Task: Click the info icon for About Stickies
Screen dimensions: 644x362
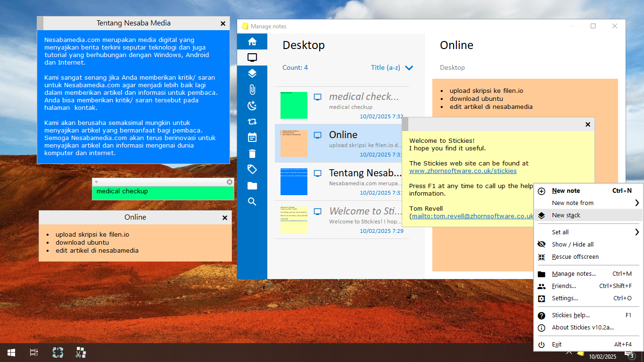Action: tap(542, 328)
